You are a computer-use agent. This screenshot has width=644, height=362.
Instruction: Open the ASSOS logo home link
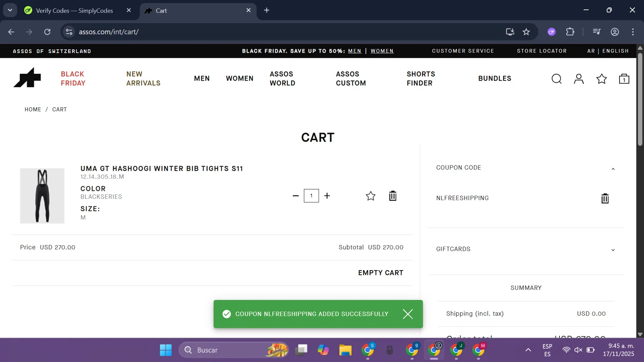(27, 78)
